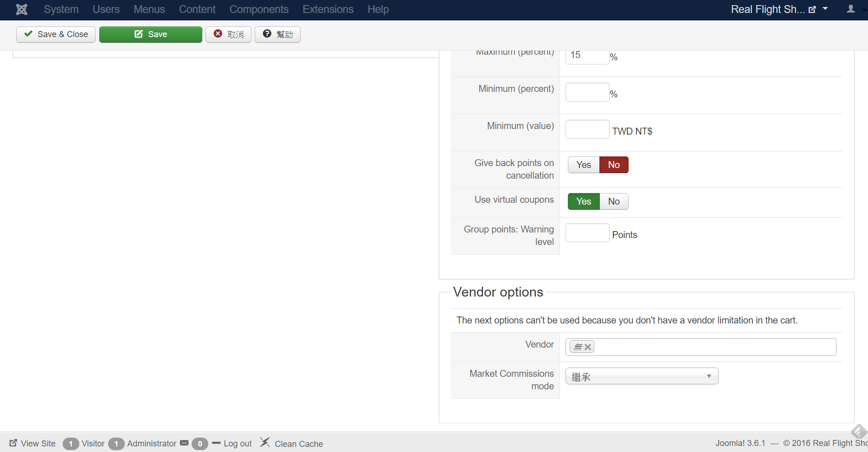868x452 pixels.
Task: Set Use virtual coupons to No
Action: (614, 201)
